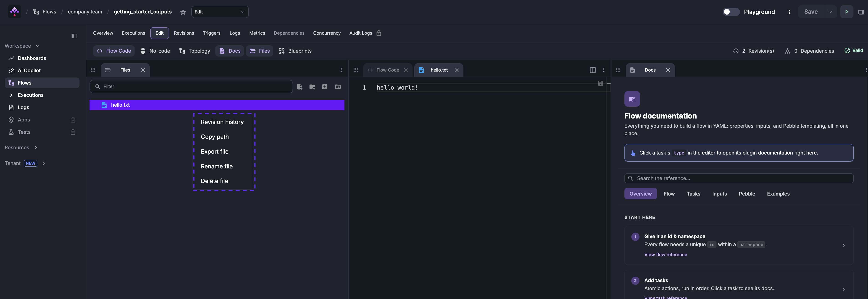Click the company.team breadcrumb
Viewport: 868px width, 299px height.
[x=85, y=12]
